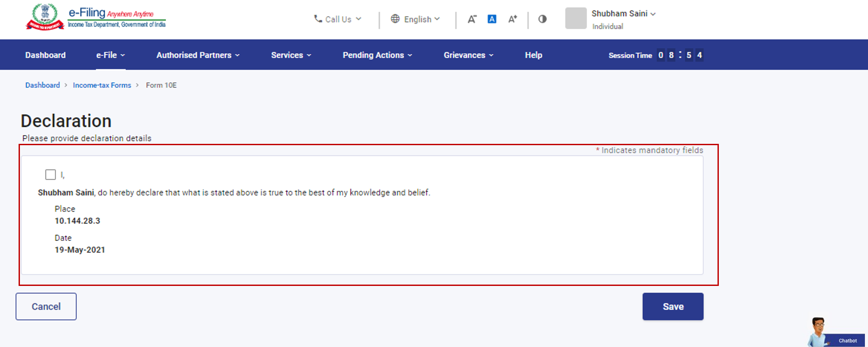Open the e-File menu

[x=110, y=55]
